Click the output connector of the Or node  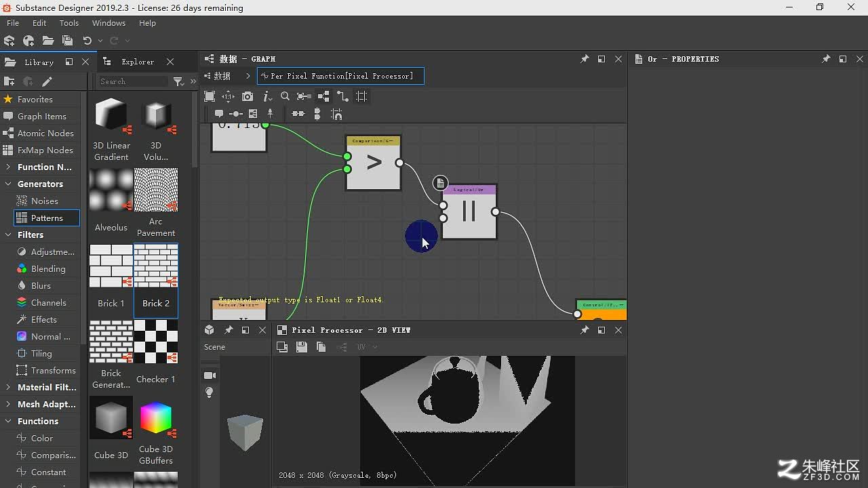496,212
